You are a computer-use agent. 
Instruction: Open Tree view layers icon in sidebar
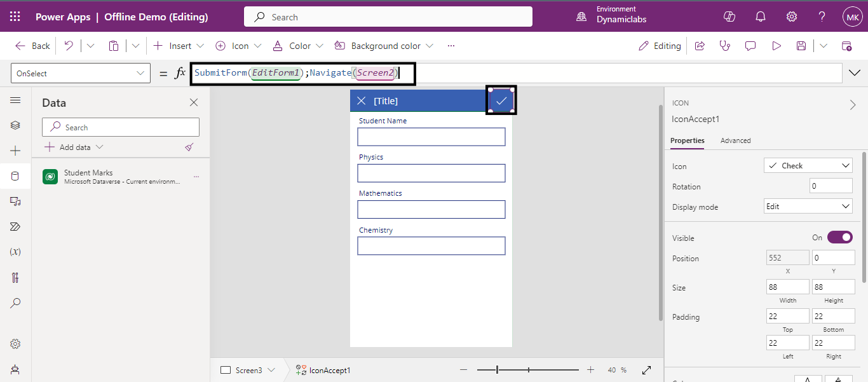[x=15, y=125]
